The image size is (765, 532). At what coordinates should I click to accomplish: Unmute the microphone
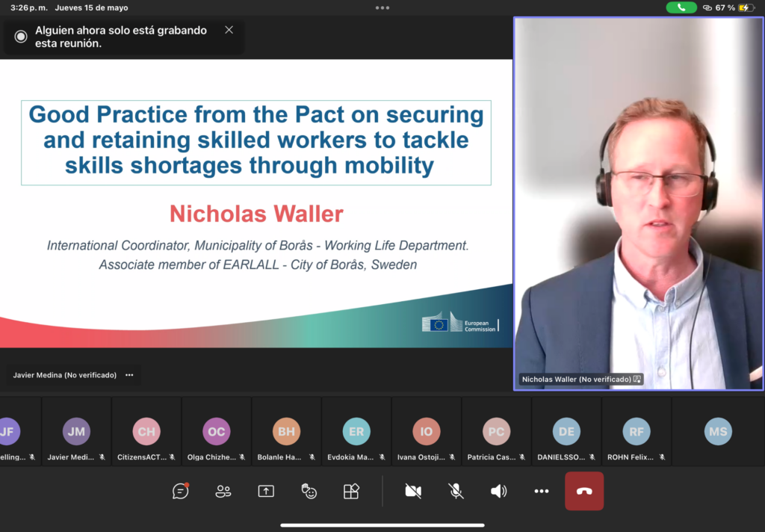pos(456,491)
